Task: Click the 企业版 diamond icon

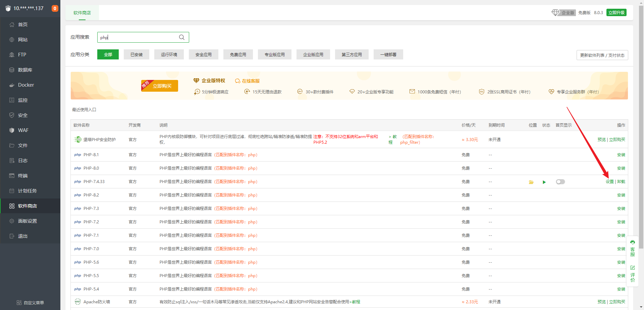Action: point(555,13)
